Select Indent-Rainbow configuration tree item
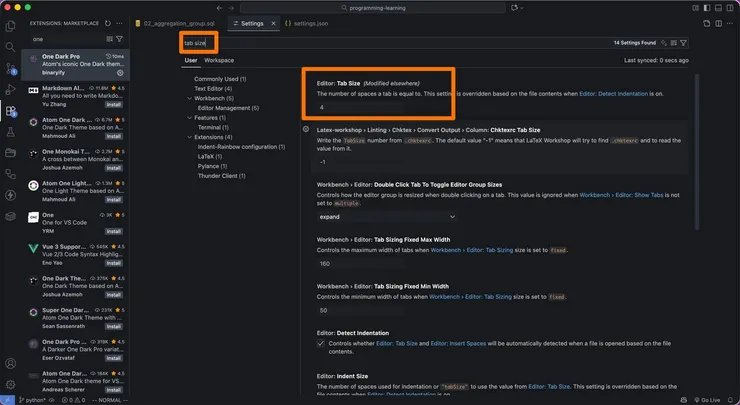The image size is (740, 405). pyautogui.click(x=241, y=146)
